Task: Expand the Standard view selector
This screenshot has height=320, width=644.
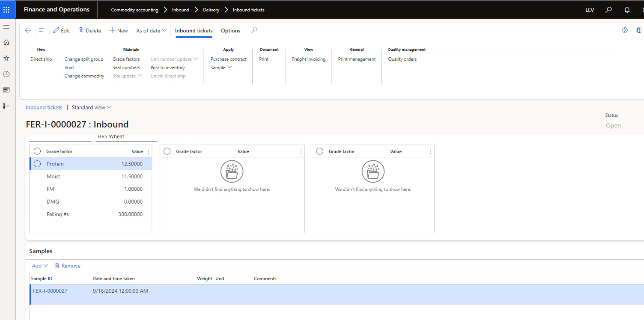Action: (91, 107)
